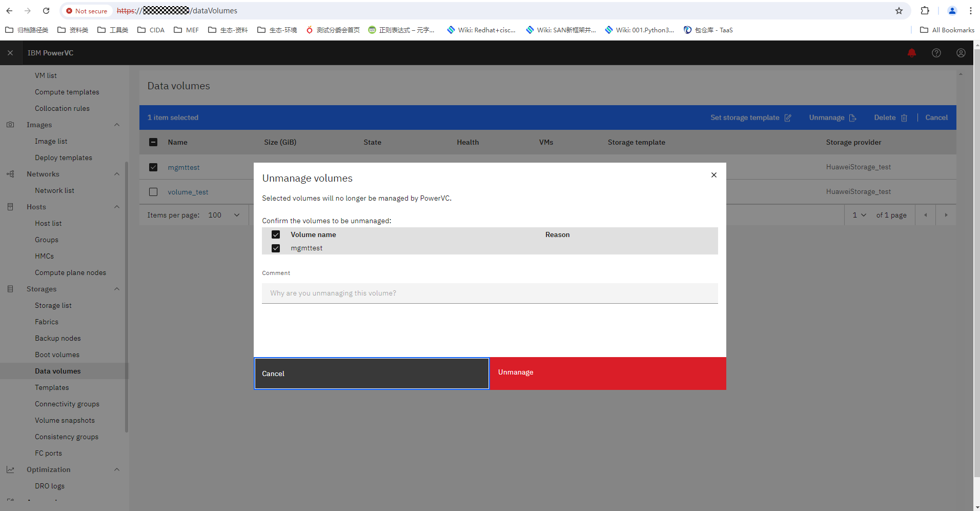Open Storage list in the sidebar

[x=53, y=305]
